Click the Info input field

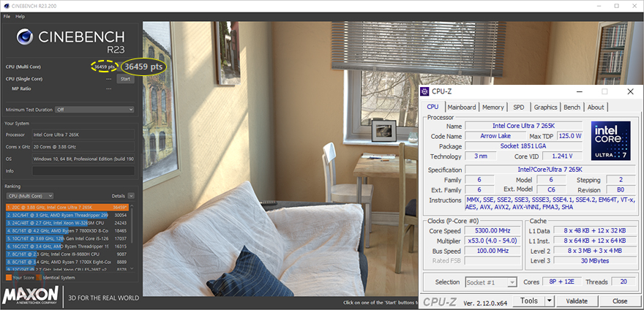click(x=83, y=171)
